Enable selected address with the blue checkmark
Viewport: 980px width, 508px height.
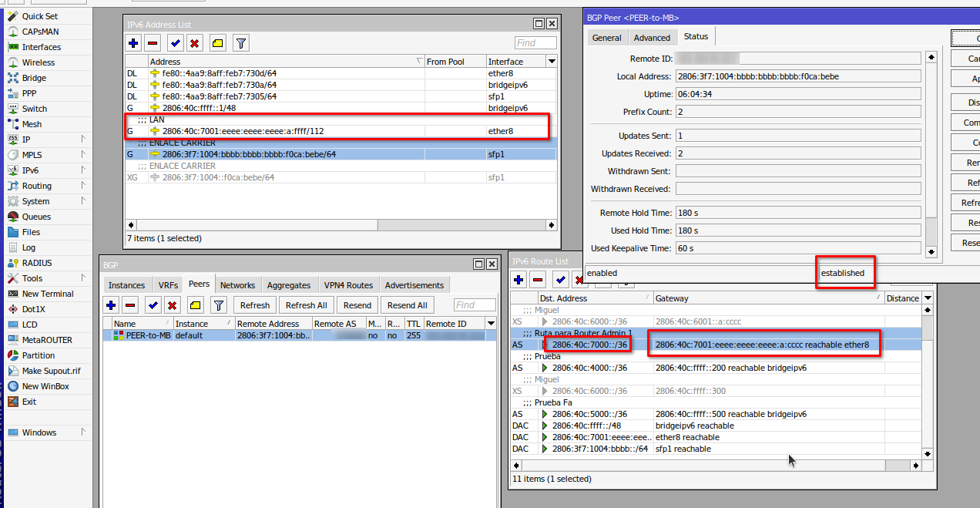176,43
